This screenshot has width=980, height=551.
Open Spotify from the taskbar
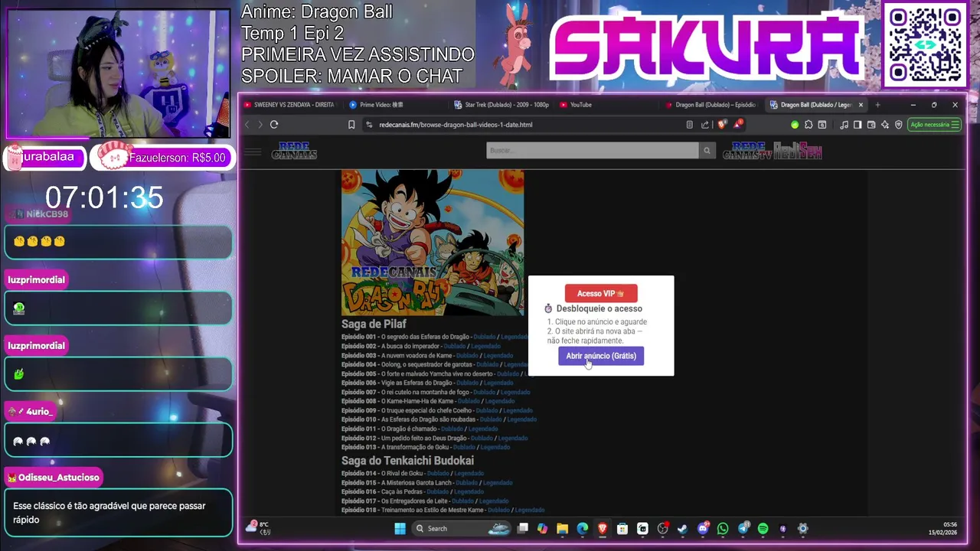pos(763,529)
